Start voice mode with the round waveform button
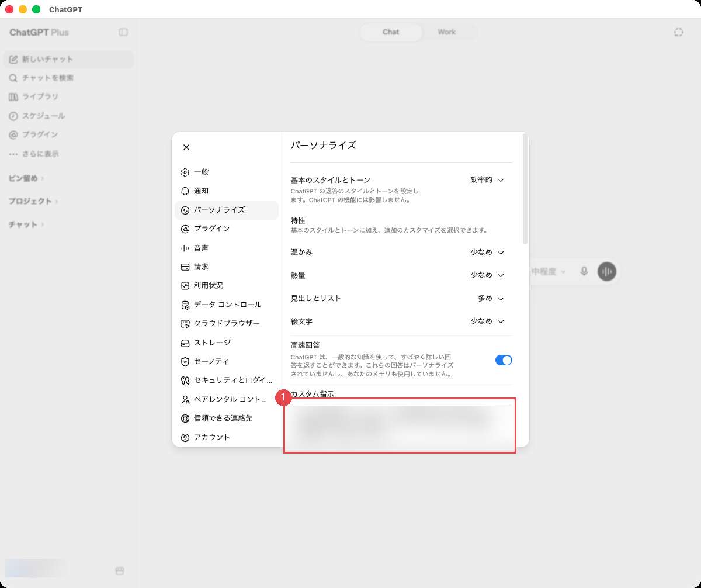This screenshot has width=701, height=588. pos(607,271)
